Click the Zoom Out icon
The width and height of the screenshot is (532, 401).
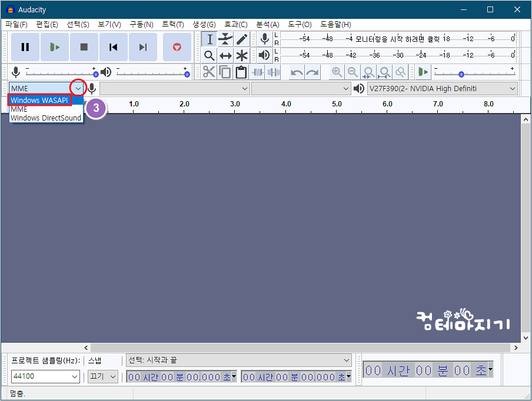[353, 72]
